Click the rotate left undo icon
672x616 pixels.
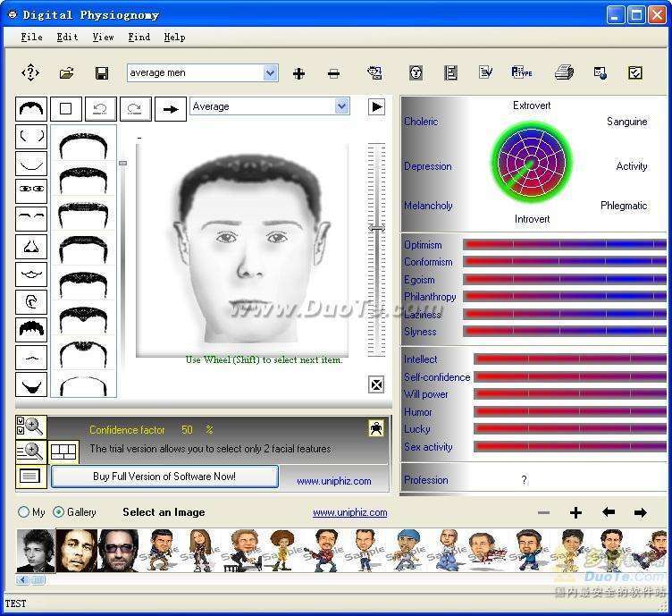tap(100, 109)
